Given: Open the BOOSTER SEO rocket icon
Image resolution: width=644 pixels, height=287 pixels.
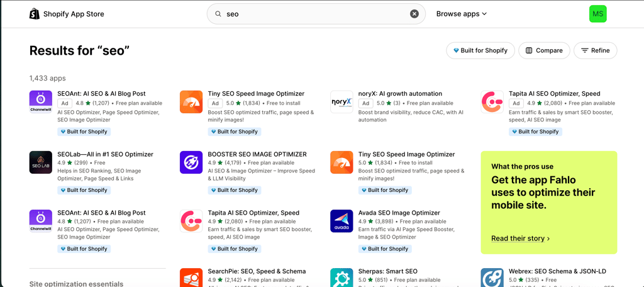Looking at the screenshot, I should coord(191,162).
